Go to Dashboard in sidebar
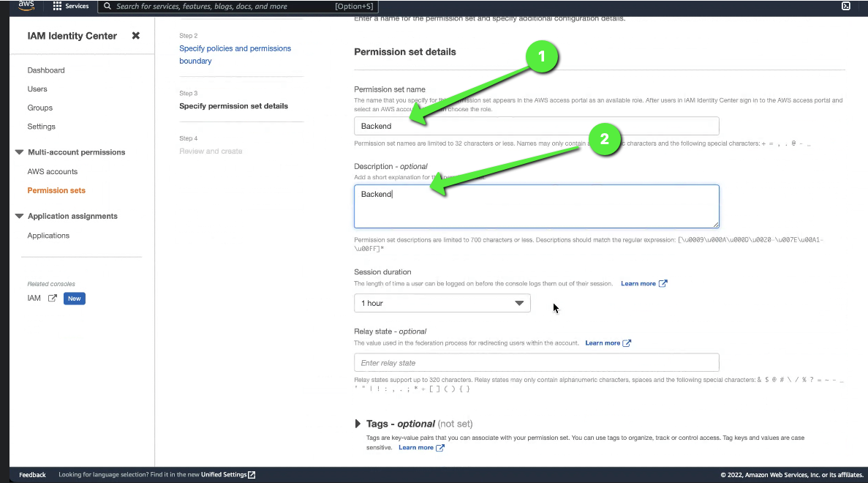Image resolution: width=868 pixels, height=483 pixels. (46, 70)
